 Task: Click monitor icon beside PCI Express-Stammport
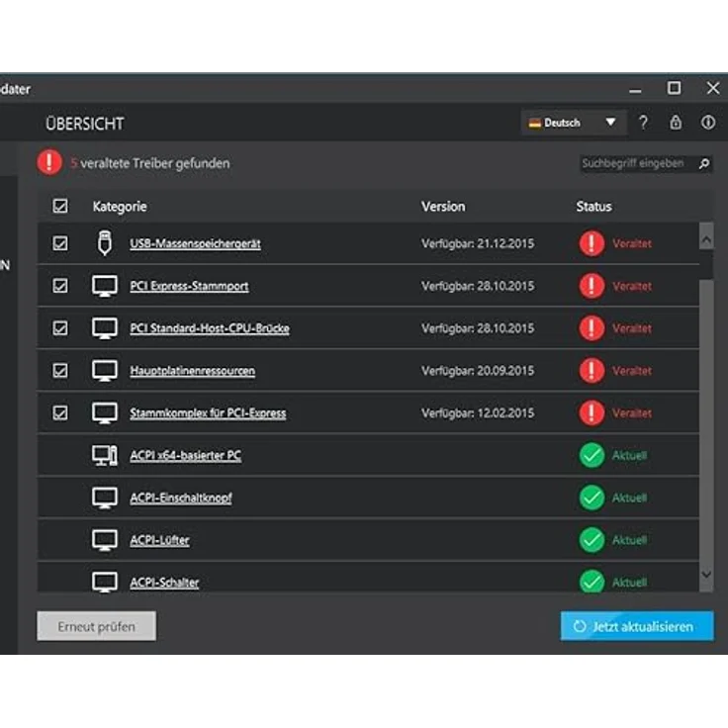tap(105, 286)
